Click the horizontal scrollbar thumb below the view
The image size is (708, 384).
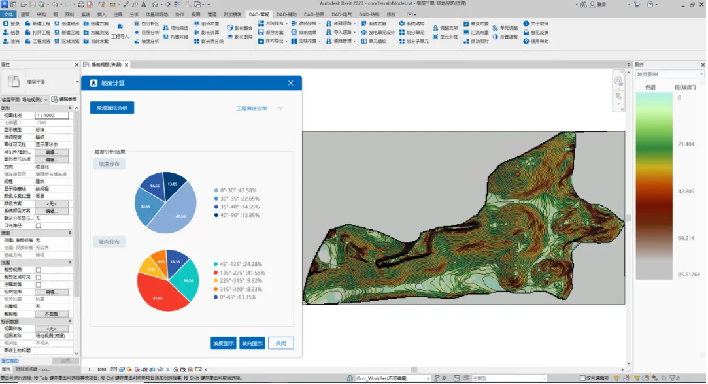click(414, 370)
